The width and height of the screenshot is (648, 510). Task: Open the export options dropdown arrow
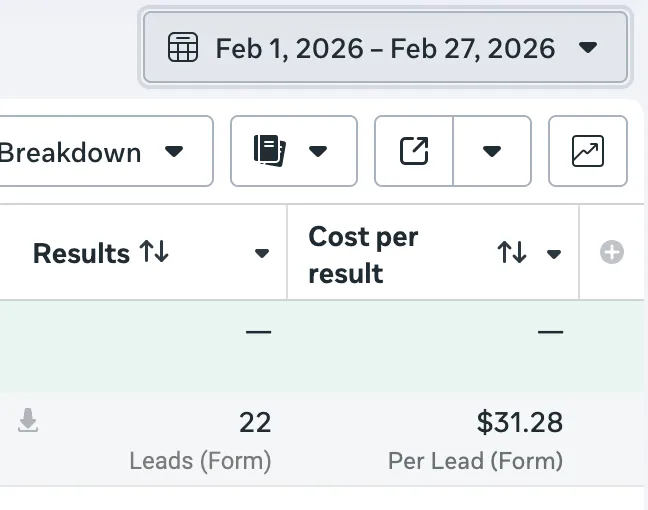click(x=491, y=152)
